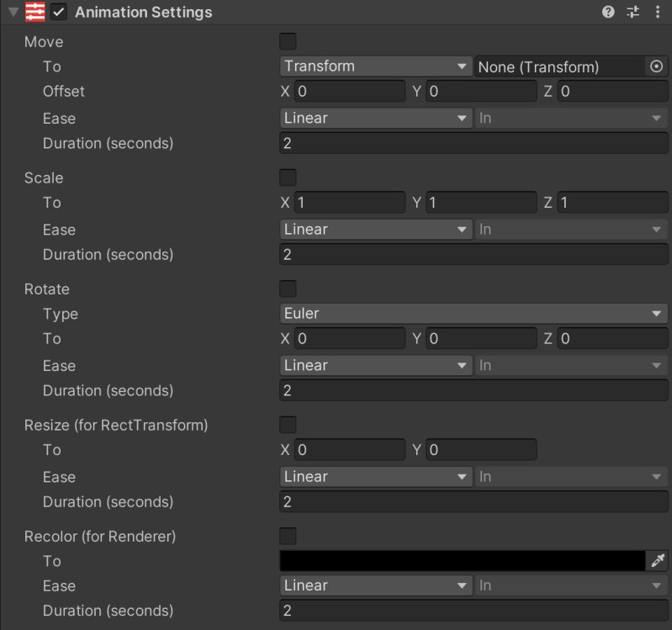Viewport: 672px width, 630px height.
Task: Click the Move Duration field
Action: click(x=474, y=143)
